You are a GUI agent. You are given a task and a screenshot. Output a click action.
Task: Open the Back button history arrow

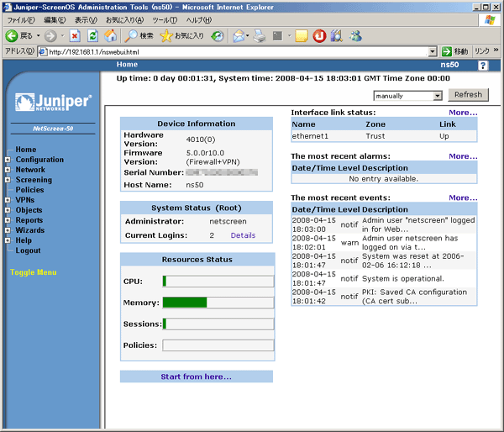coord(39,35)
